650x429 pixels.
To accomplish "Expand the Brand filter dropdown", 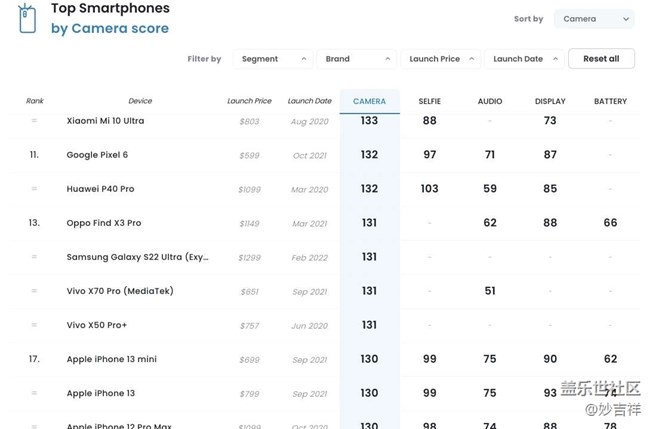I will click(x=356, y=59).
